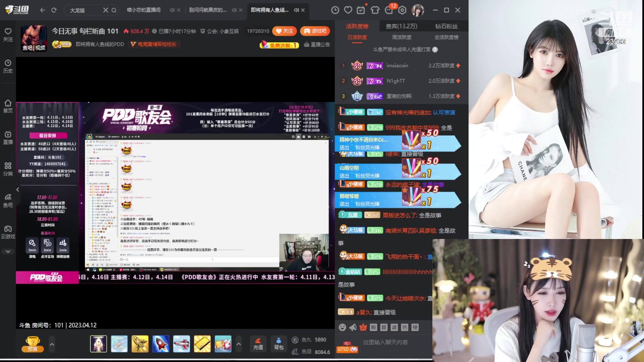Screen dimensions: 644x362
Task: Open watch history via the clock icon
Action: [x=335, y=10]
